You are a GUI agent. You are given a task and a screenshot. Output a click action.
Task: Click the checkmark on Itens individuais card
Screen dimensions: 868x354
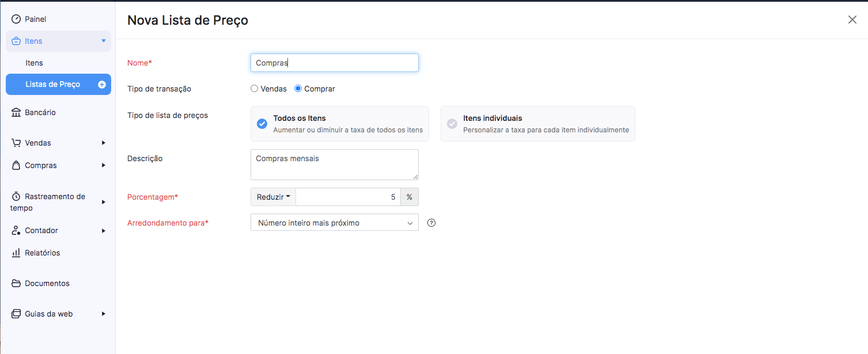[x=452, y=124]
